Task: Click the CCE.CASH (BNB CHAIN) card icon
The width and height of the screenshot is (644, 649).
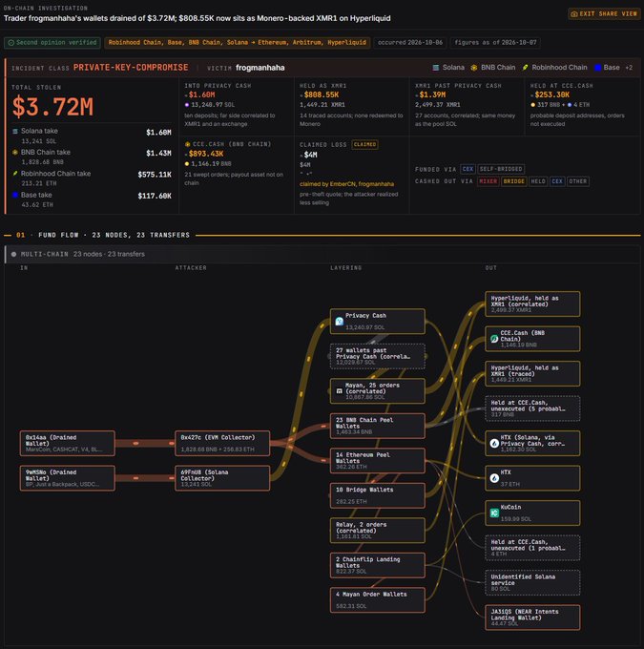Action: point(188,144)
